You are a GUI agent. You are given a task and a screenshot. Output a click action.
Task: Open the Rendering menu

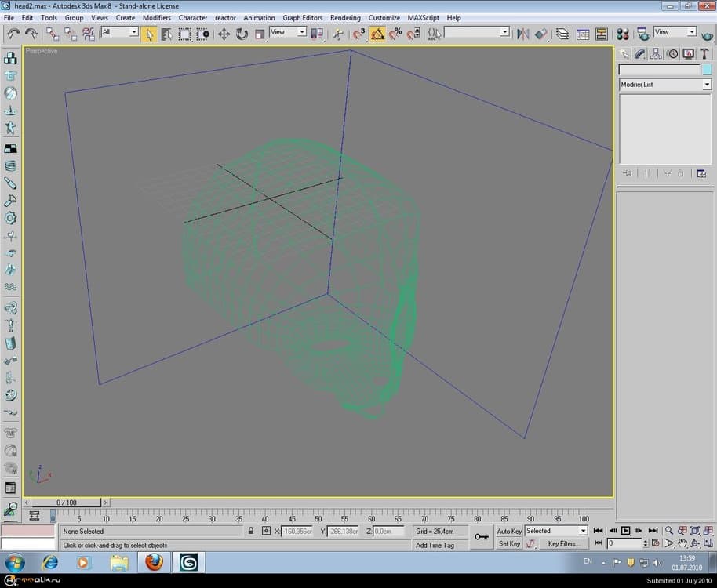[x=345, y=17]
